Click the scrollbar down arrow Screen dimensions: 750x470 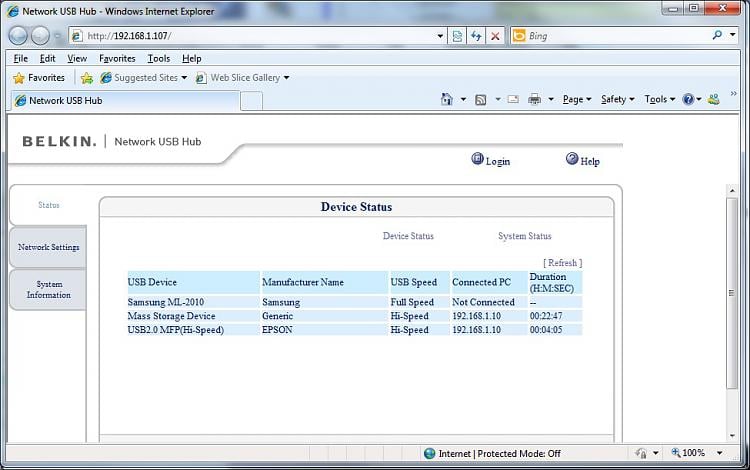point(732,436)
